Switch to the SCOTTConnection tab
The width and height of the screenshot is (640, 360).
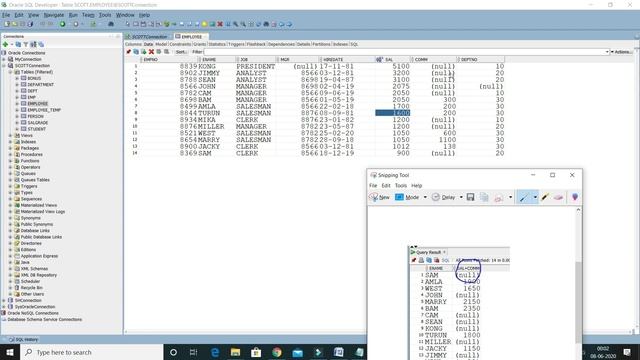pos(147,36)
